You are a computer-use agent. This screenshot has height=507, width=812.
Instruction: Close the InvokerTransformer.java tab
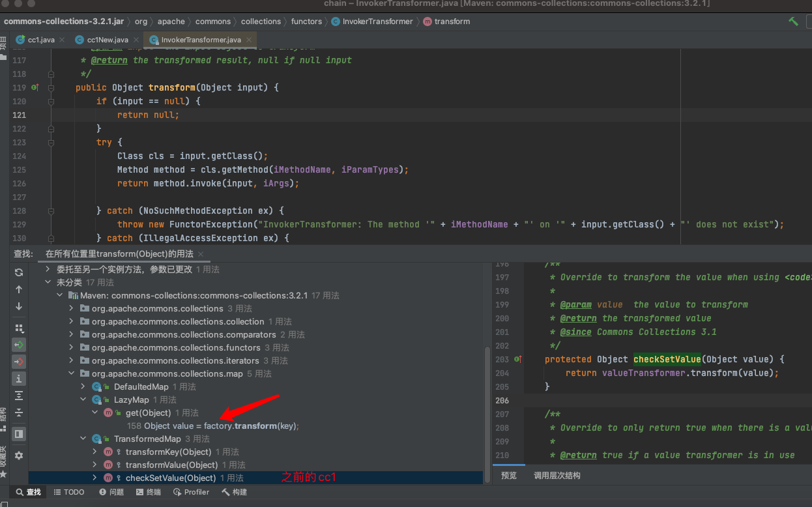[249, 40]
